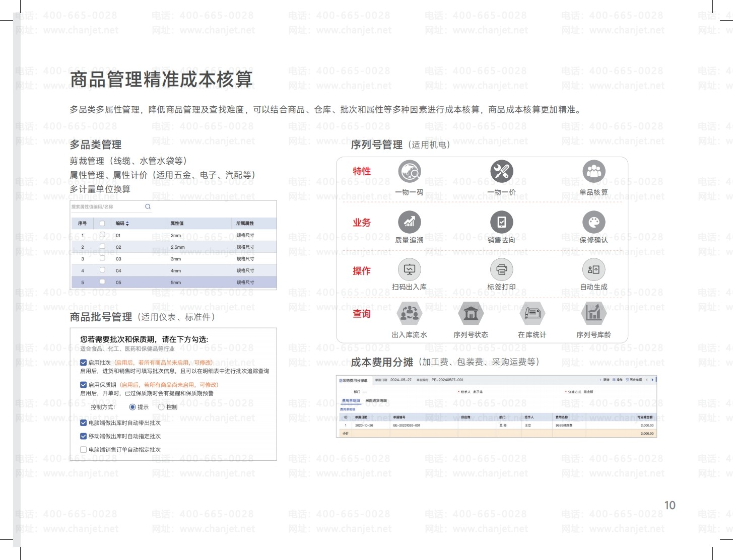Click the 规格尺寸 cell in row 03
Viewport: 733px width, 560px height.
click(245, 259)
